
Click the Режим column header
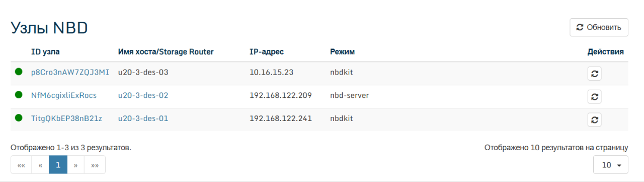pos(342,51)
